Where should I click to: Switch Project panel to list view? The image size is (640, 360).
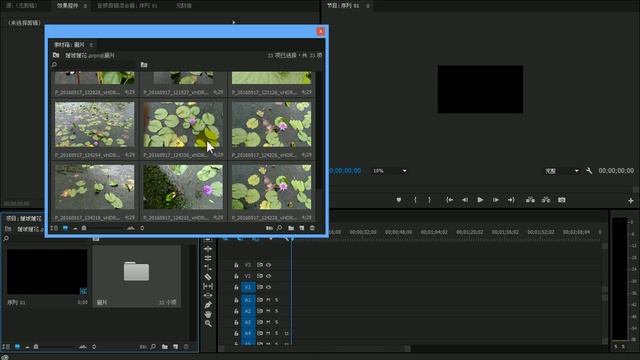point(6,347)
